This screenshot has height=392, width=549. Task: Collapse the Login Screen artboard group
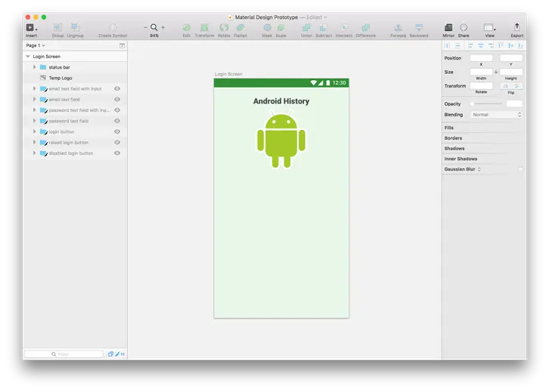[28, 57]
